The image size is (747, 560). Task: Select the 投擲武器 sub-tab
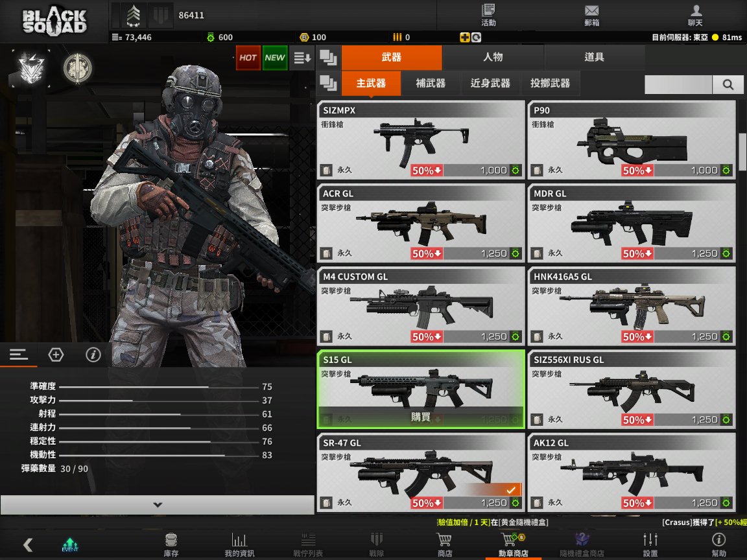551,84
